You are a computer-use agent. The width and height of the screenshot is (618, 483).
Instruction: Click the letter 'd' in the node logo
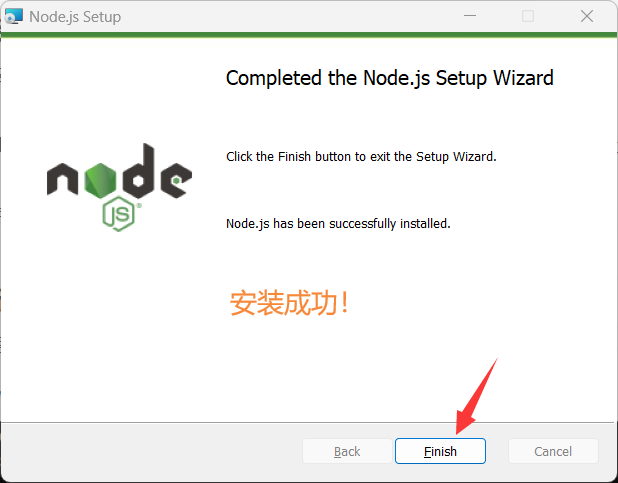138,171
